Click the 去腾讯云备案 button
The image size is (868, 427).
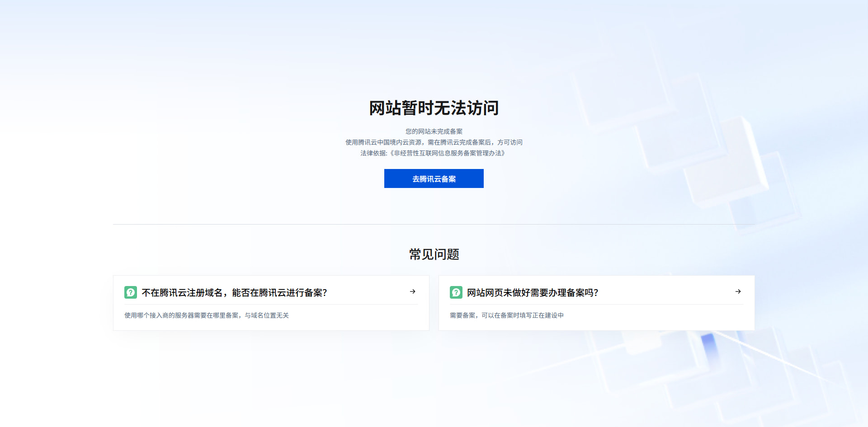(434, 178)
